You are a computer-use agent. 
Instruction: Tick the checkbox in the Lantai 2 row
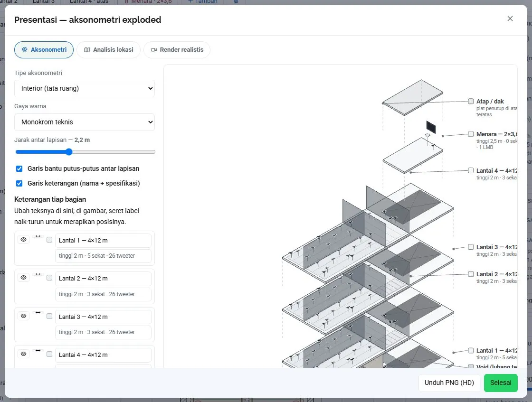click(49, 278)
